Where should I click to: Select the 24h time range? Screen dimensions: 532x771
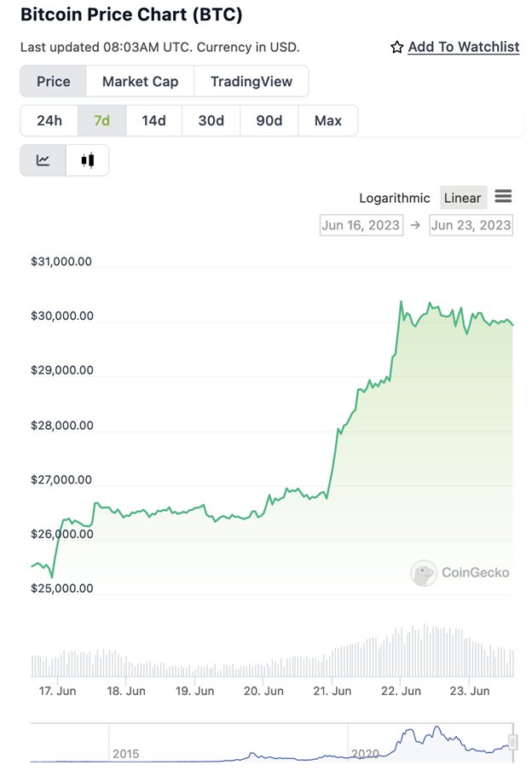[49, 120]
